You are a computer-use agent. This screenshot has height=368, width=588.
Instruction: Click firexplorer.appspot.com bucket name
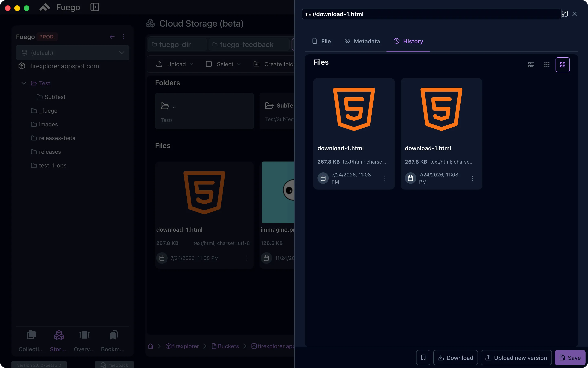pos(65,66)
